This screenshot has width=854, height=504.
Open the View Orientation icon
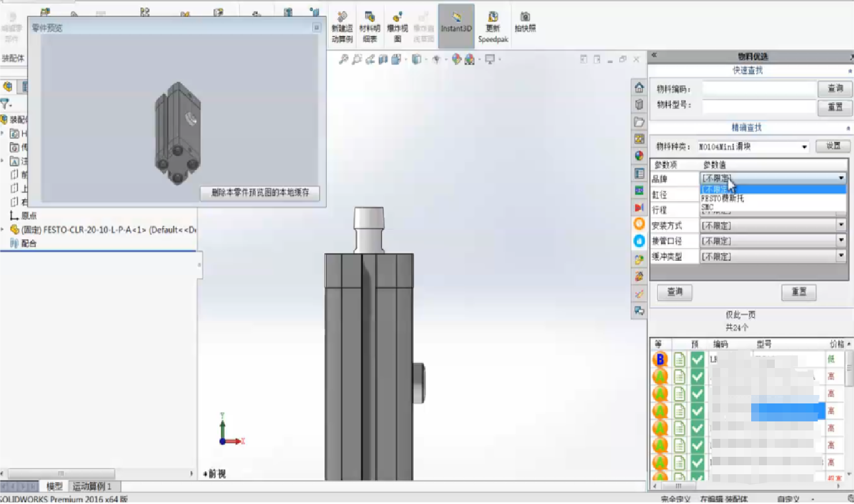coord(397,59)
